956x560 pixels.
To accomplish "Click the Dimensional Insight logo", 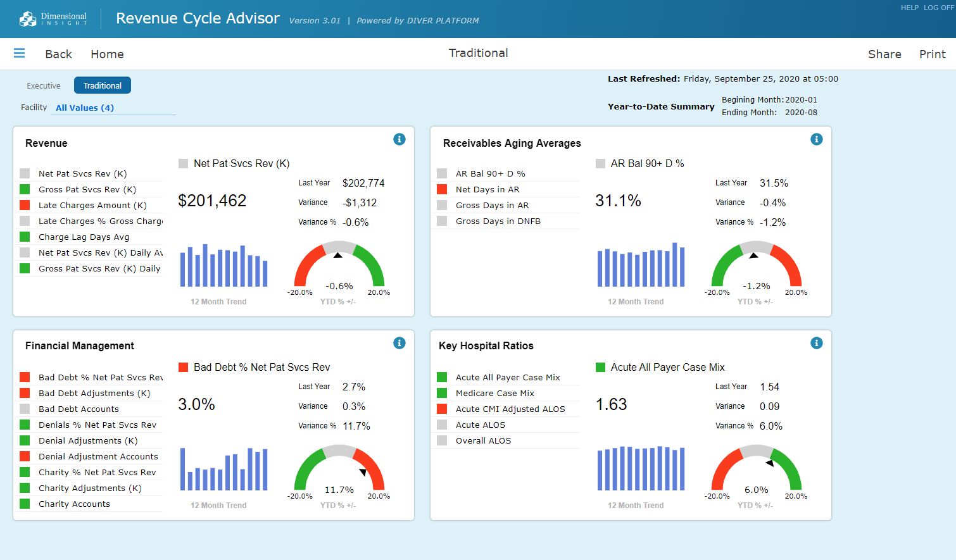I will [53, 19].
